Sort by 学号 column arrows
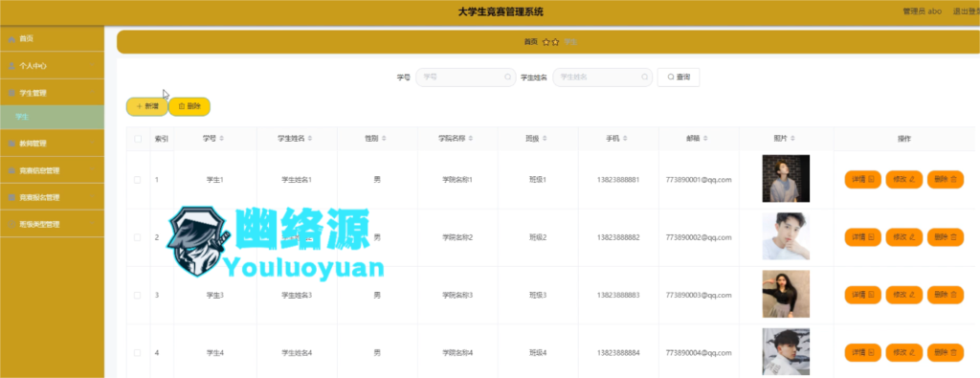Viewport: 980px width, 378px height. [x=221, y=139]
